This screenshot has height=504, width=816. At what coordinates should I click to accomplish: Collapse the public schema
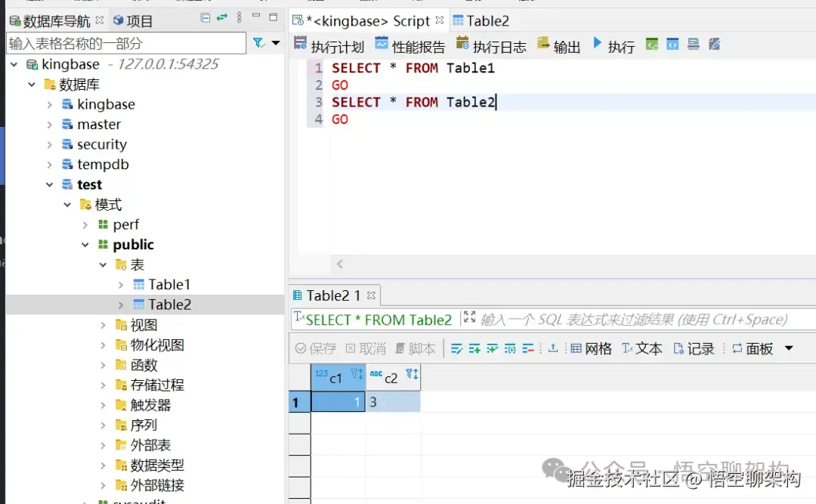(x=85, y=245)
